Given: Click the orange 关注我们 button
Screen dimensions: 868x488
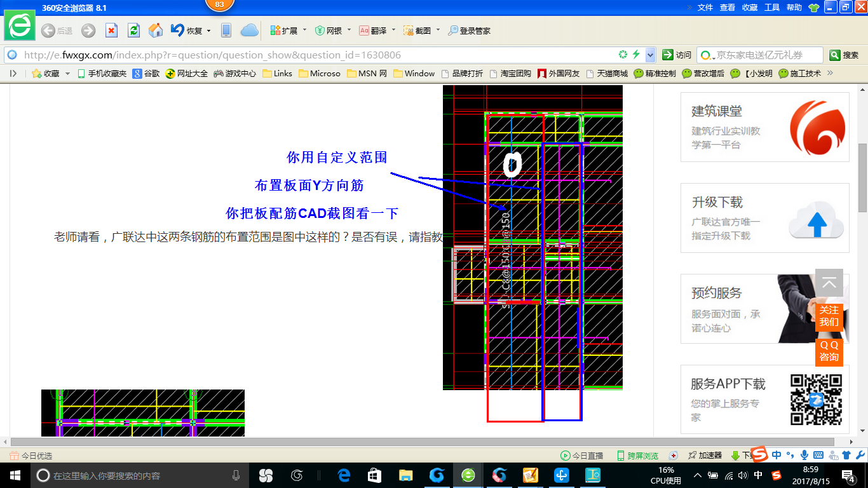Looking at the screenshot, I should click(x=829, y=316).
